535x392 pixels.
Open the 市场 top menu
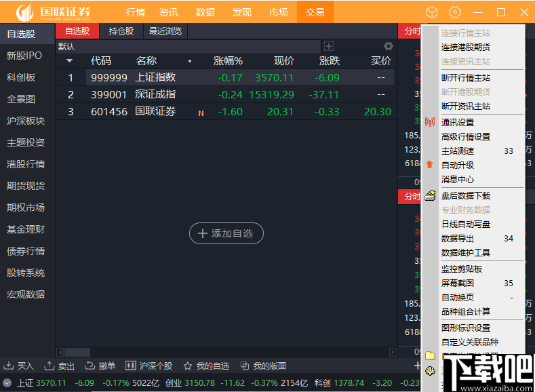278,12
